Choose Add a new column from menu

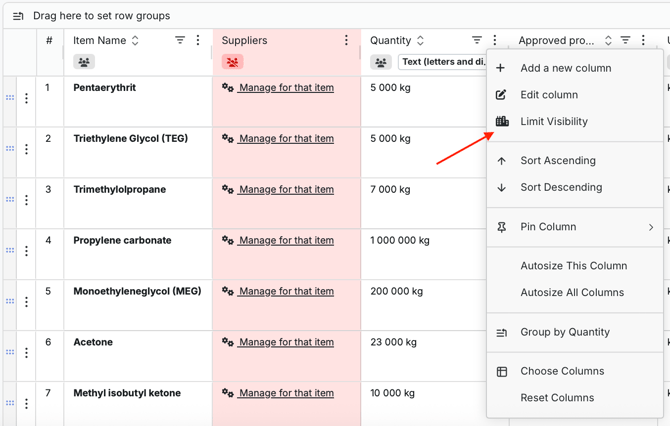tap(575, 68)
